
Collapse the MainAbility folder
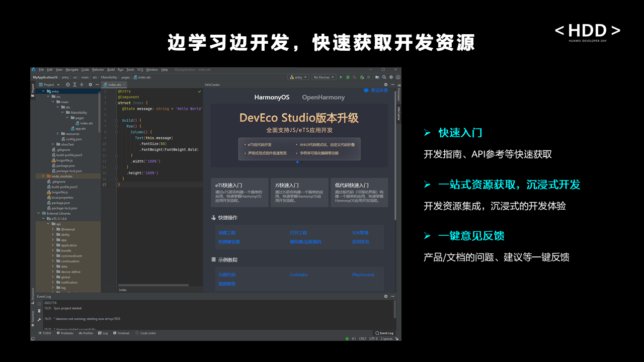63,113
